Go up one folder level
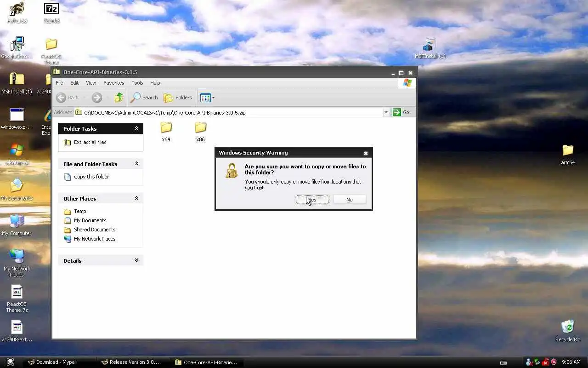588x368 pixels. [119, 98]
